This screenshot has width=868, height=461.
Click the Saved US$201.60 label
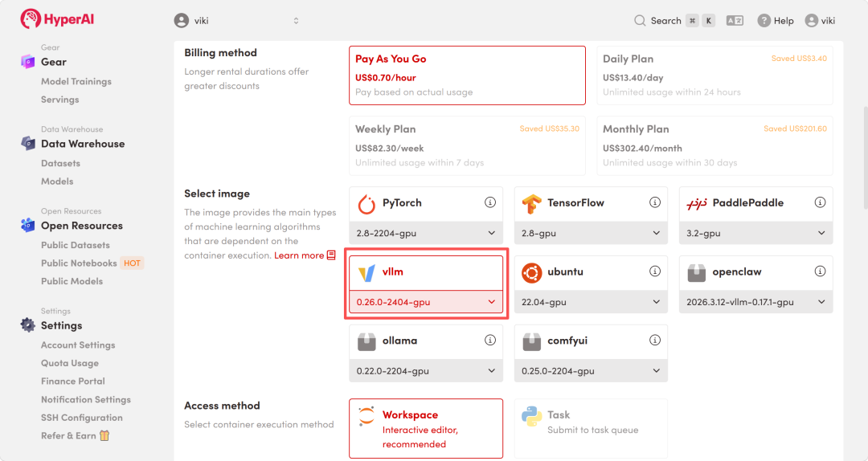[x=795, y=129]
